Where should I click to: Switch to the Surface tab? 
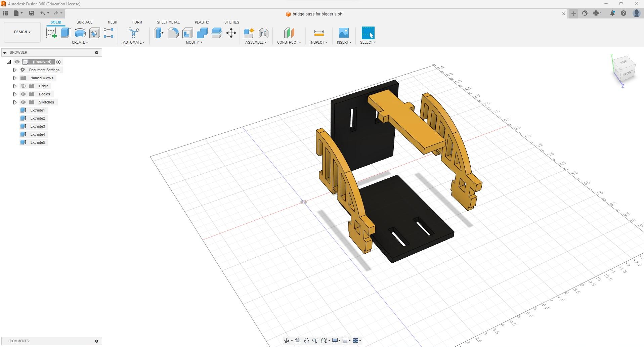[x=84, y=22]
